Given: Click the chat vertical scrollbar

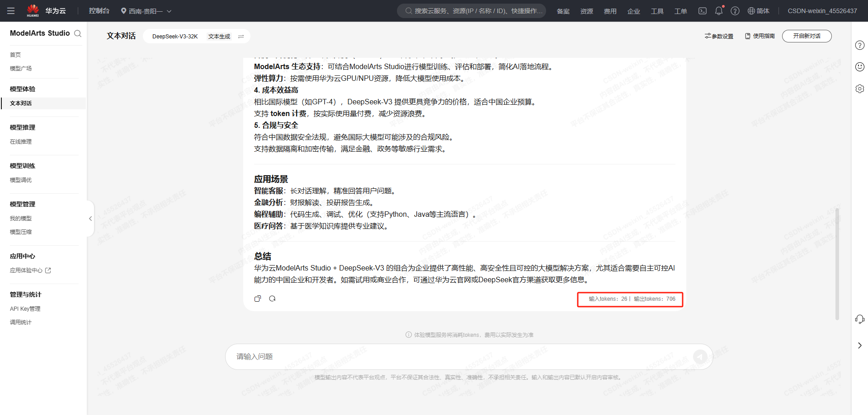Looking at the screenshot, I should coord(837,264).
